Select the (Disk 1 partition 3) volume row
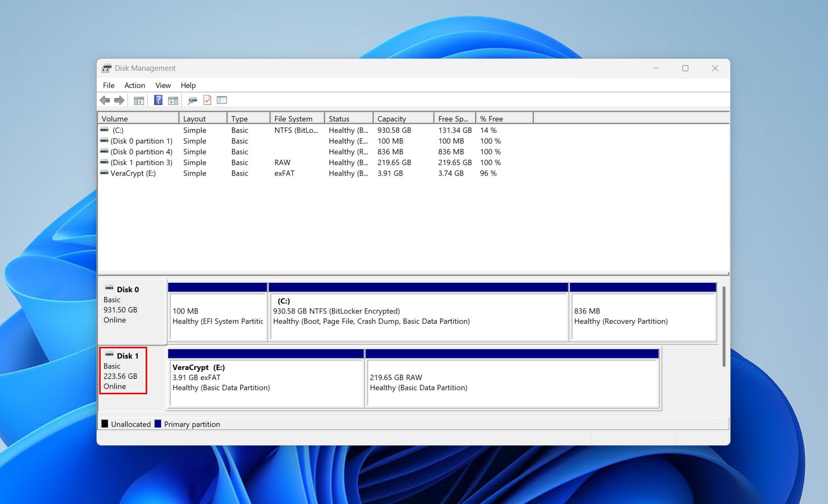This screenshot has width=828, height=504. [142, 162]
